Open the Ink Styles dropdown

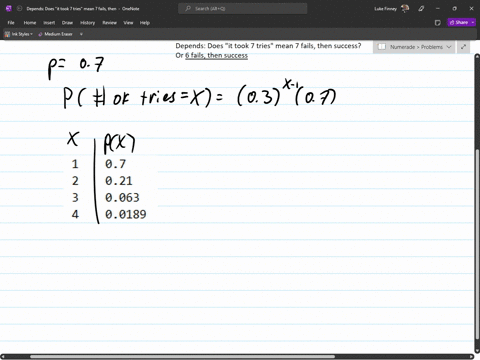19,34
